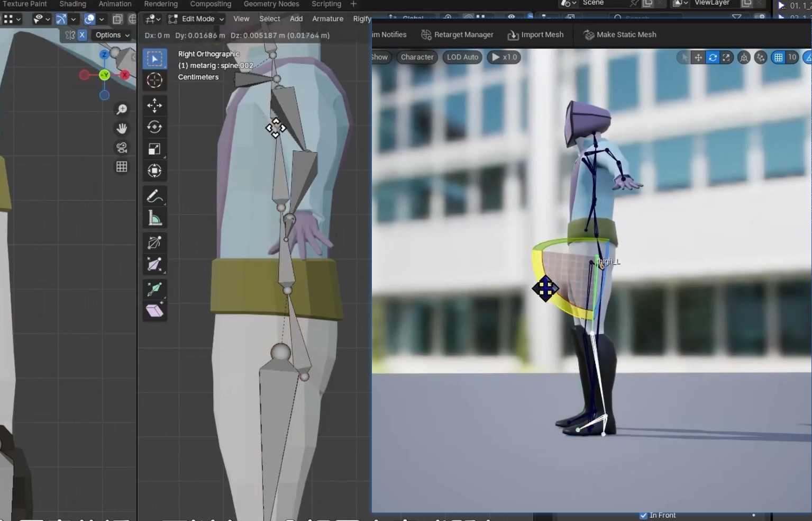The height and width of the screenshot is (521, 812).
Task: Open the LOD Auto dropdown
Action: pos(462,57)
